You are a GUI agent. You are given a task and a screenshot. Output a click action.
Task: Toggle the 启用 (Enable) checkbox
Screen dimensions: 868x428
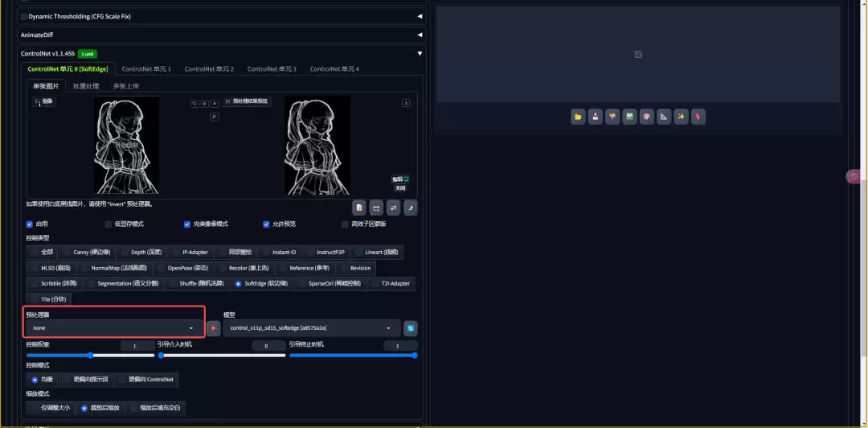tap(30, 224)
